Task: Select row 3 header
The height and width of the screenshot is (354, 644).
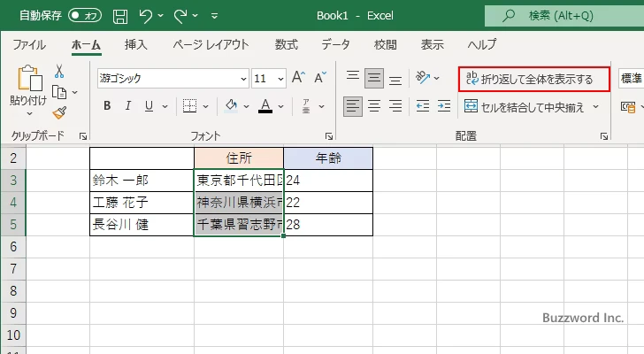Action: (13, 181)
